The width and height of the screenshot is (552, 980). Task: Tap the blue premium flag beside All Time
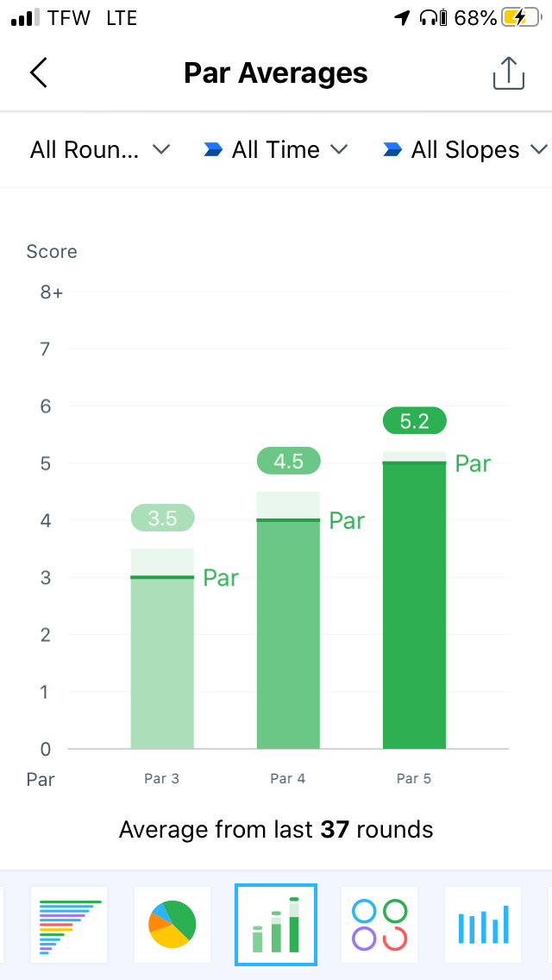click(x=213, y=150)
